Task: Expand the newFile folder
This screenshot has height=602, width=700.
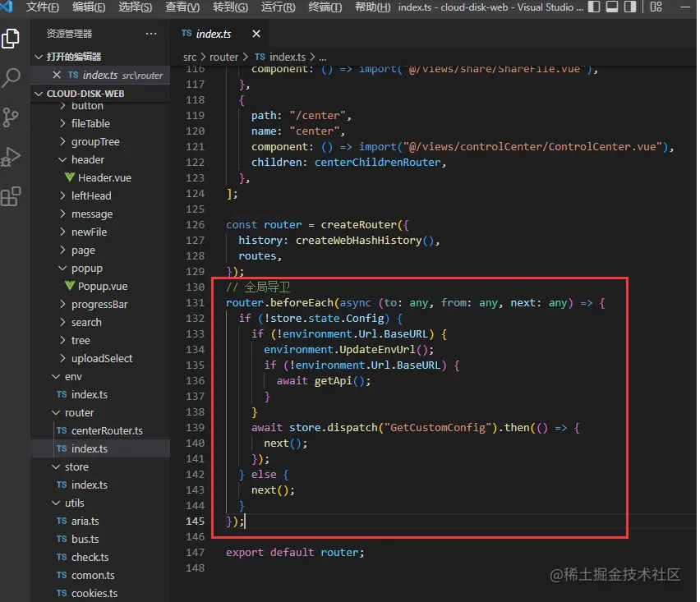Action: tap(100, 232)
